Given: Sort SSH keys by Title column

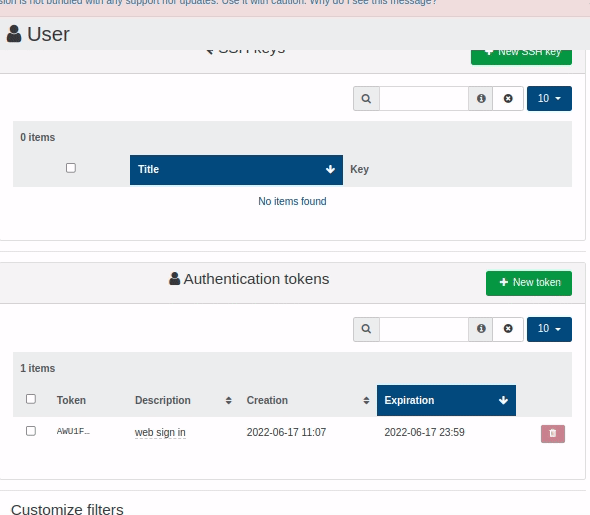Looking at the screenshot, I should tap(236, 170).
